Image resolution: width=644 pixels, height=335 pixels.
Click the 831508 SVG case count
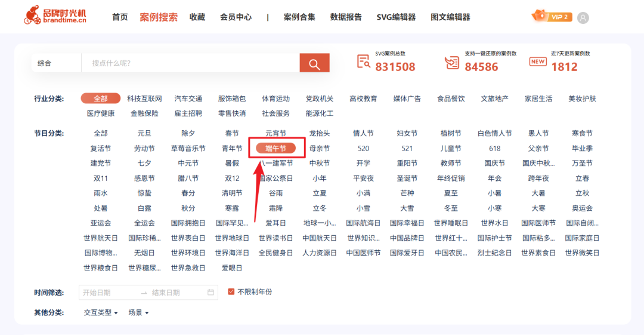click(395, 67)
